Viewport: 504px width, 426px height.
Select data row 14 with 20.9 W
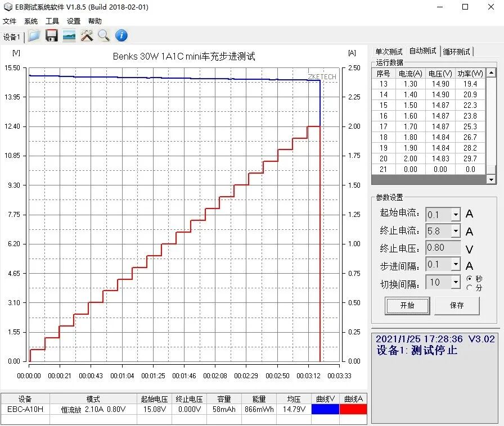point(429,94)
